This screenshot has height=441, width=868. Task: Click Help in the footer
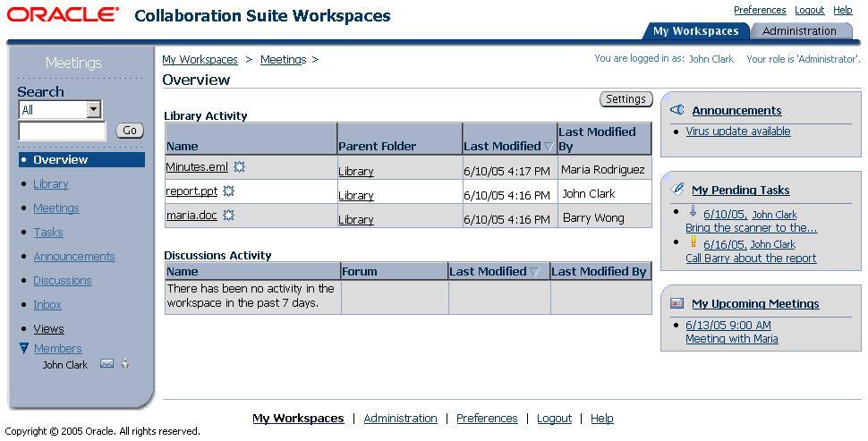[602, 419]
